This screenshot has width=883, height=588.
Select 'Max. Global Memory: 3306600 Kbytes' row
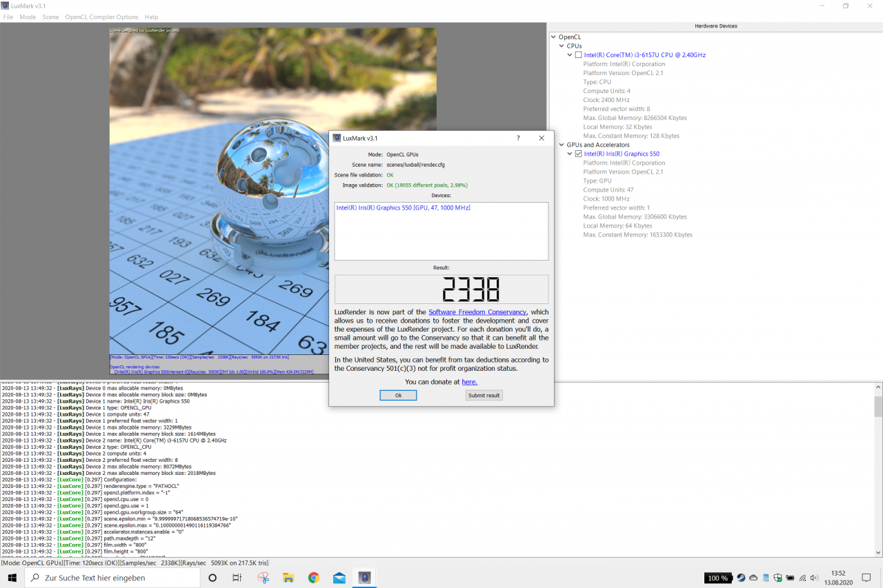[x=635, y=216]
